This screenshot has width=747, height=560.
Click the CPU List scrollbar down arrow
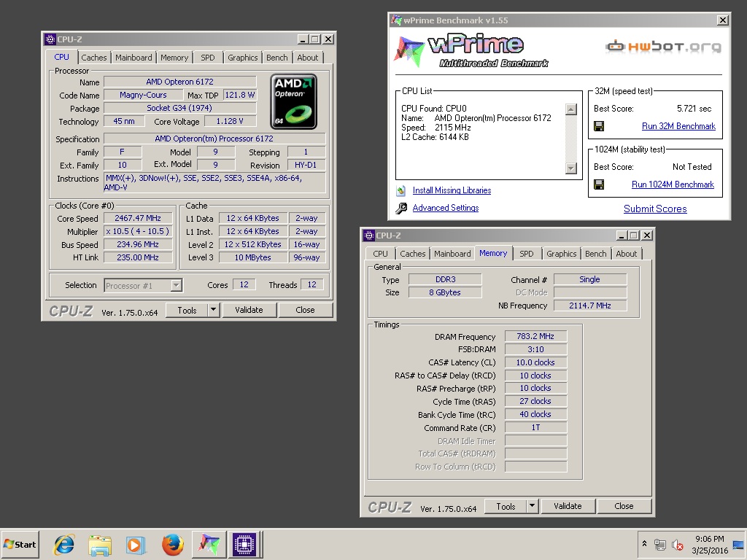point(570,168)
